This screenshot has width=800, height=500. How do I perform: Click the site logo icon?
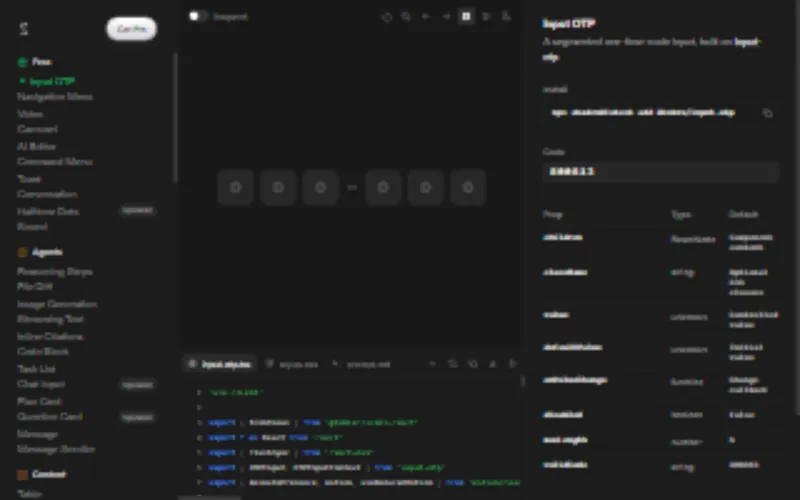[23, 29]
